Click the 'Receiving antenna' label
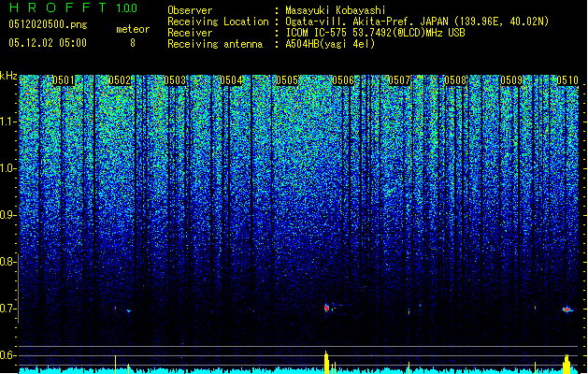The width and height of the screenshot is (588, 374). pos(215,44)
